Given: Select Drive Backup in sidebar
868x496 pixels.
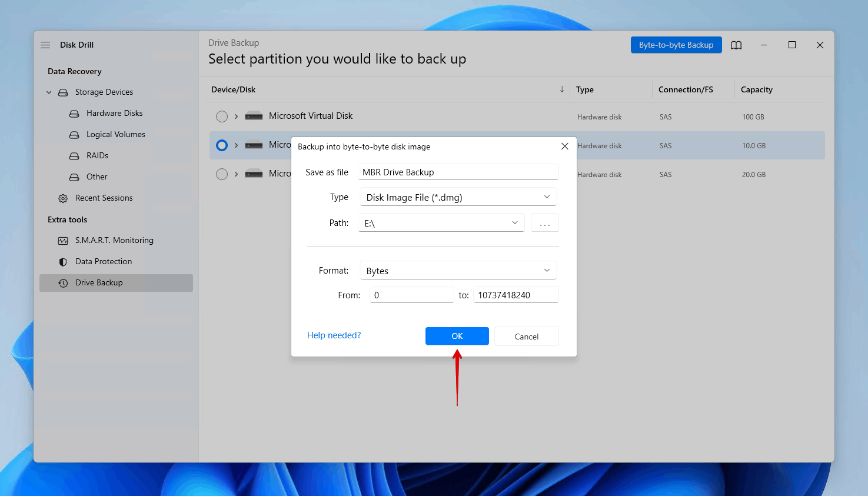Looking at the screenshot, I should 116,283.
